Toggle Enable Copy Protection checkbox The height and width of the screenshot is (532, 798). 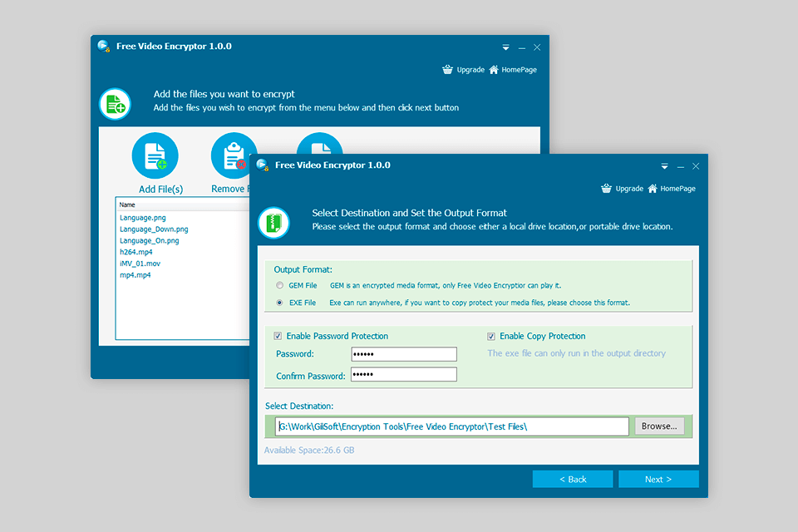491,336
